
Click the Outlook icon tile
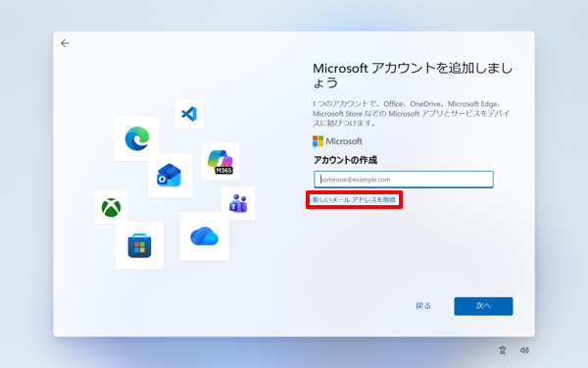click(x=170, y=176)
